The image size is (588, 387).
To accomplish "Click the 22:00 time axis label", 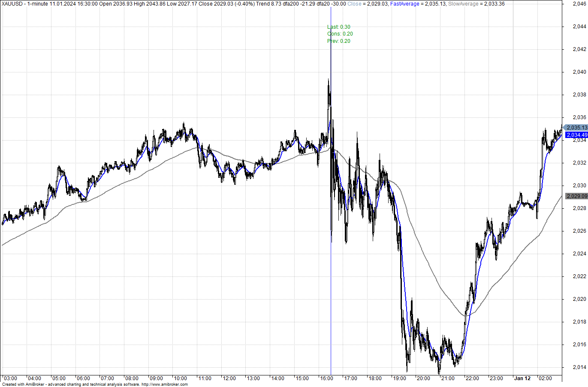I will coord(472,378).
